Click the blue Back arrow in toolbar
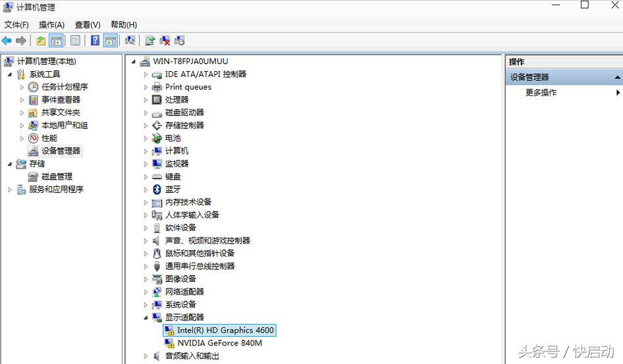This screenshot has height=364, width=623. 7,41
